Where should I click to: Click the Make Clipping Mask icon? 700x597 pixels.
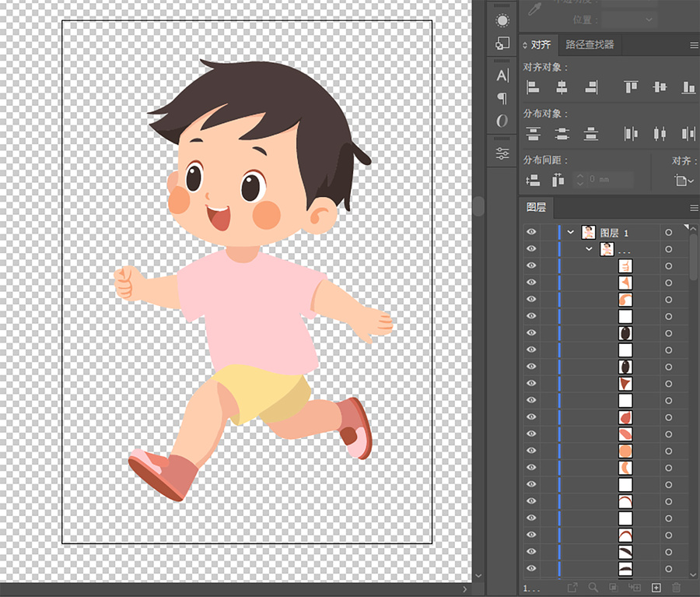614,587
